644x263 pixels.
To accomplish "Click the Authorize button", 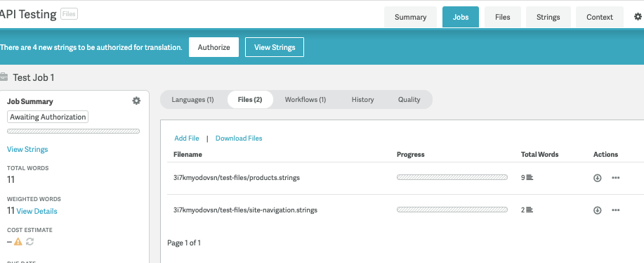I will (213, 47).
